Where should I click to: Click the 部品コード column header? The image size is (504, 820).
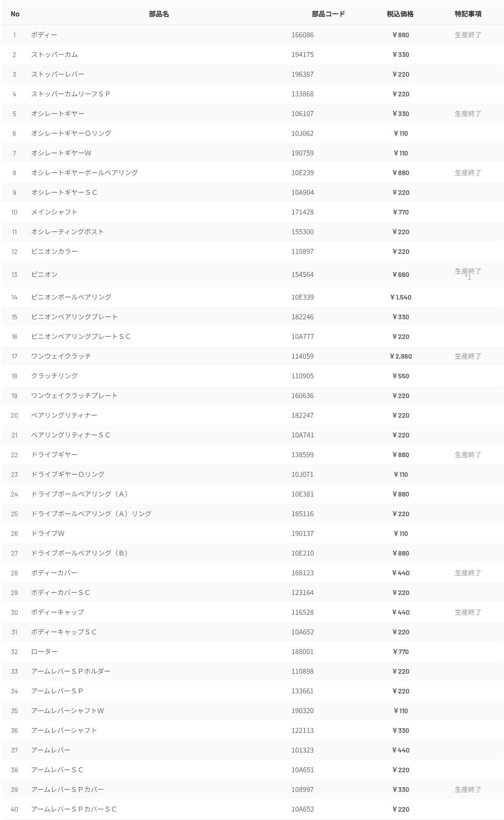pos(328,14)
